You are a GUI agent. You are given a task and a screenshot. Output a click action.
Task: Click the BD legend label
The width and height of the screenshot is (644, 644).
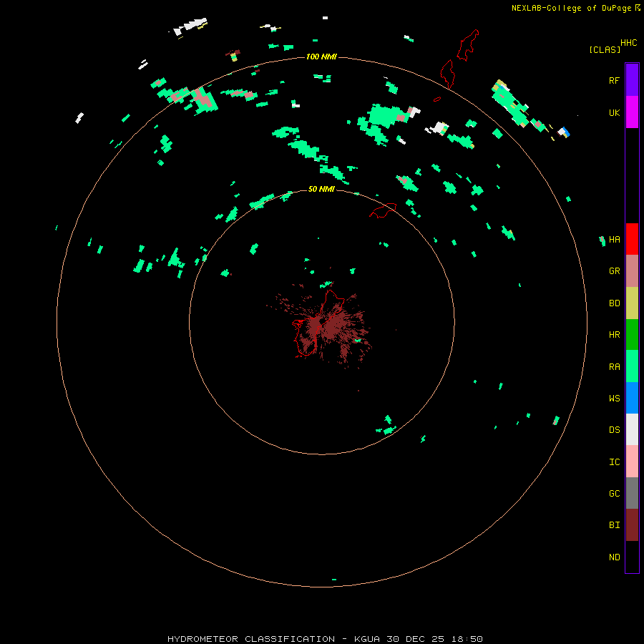tap(614, 303)
